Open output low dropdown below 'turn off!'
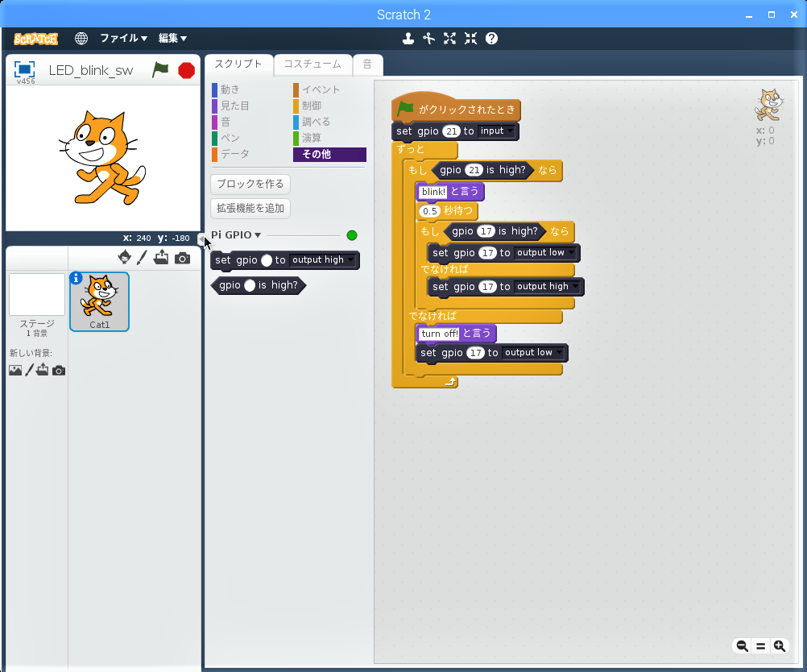This screenshot has height=672, width=807. (532, 353)
